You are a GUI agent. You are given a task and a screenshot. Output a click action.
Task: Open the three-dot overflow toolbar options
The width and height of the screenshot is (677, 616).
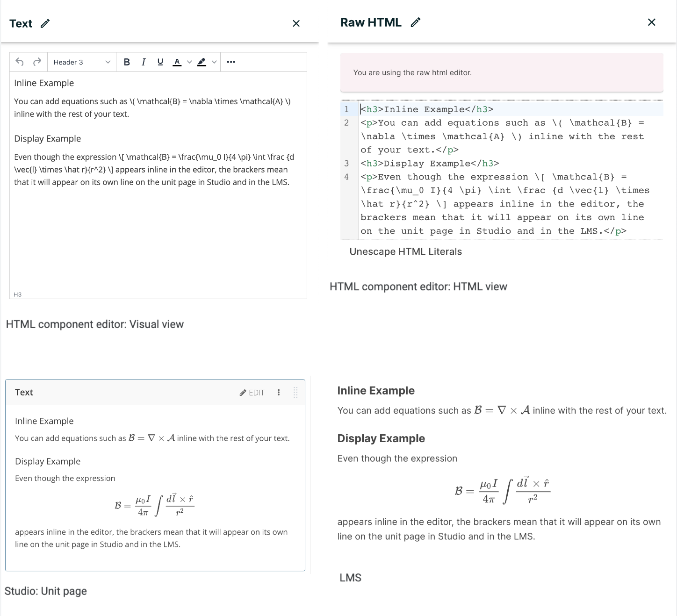click(231, 62)
